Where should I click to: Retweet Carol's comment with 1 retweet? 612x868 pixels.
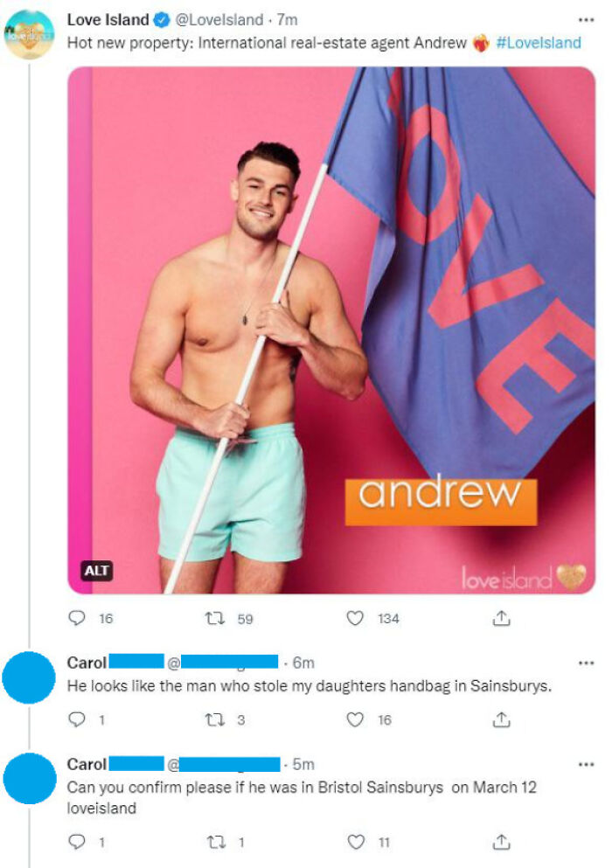pos(215,843)
